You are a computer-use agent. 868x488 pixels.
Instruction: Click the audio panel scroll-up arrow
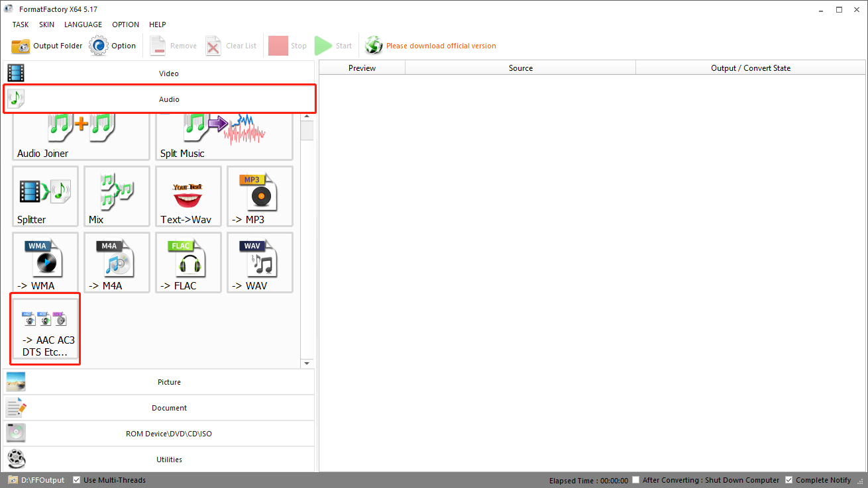(x=307, y=117)
